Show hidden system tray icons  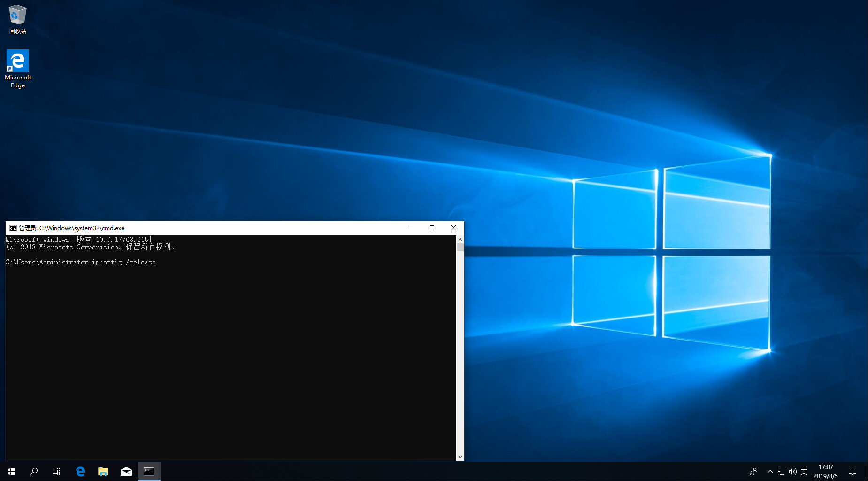pyautogui.click(x=770, y=471)
